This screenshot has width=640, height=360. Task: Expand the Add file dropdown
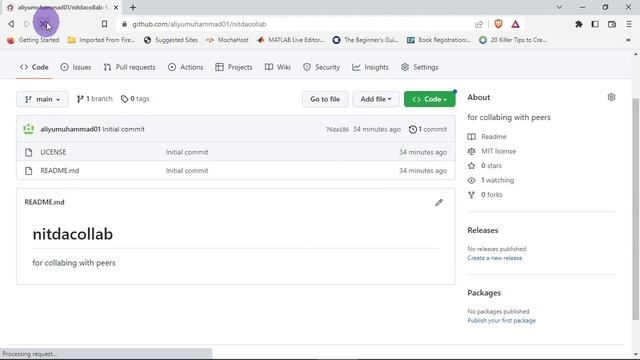click(376, 99)
